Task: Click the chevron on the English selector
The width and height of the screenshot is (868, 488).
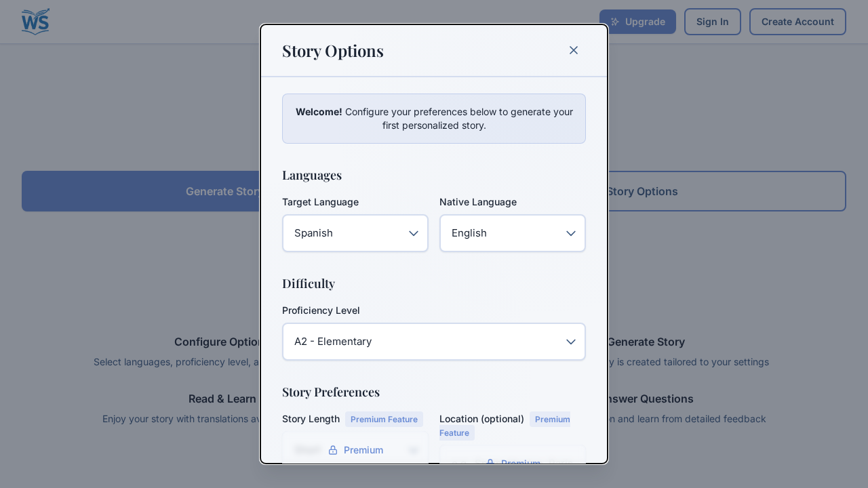Action: click(571, 233)
